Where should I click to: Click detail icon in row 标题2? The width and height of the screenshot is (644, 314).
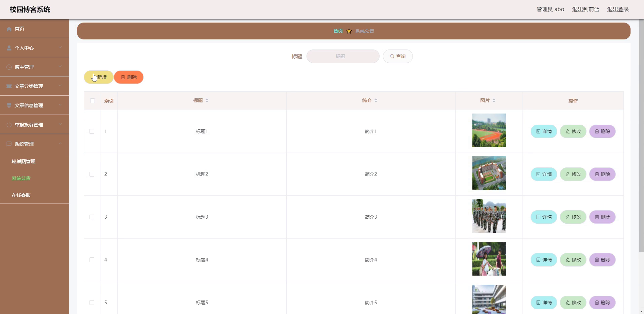click(x=538, y=174)
